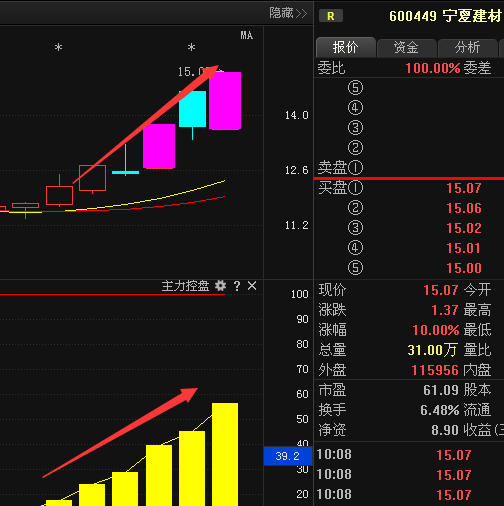Select the 卖盘 level 5 circle icon

(355, 88)
